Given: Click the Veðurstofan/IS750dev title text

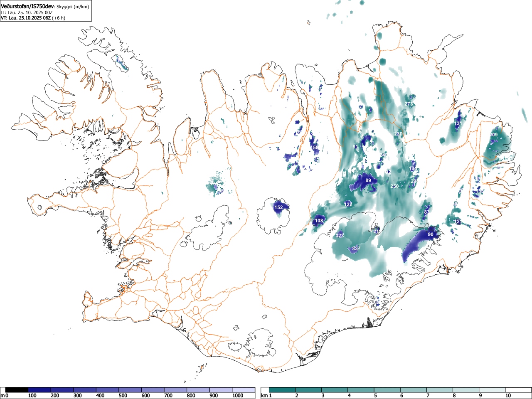Looking at the screenshot, I should click(x=27, y=6).
